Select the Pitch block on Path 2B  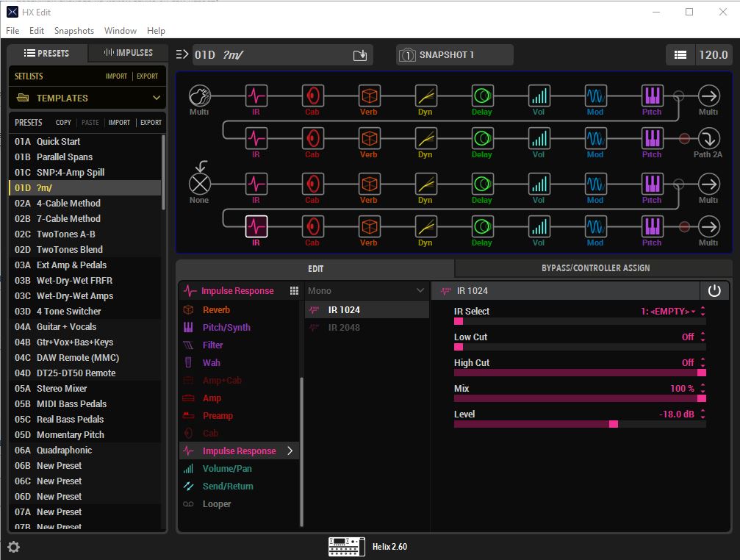653,227
